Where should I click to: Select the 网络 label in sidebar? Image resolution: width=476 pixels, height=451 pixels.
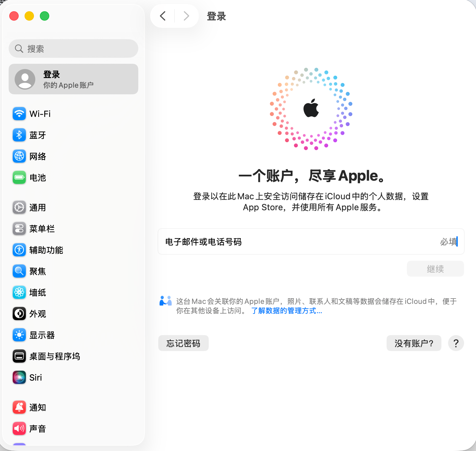click(38, 156)
